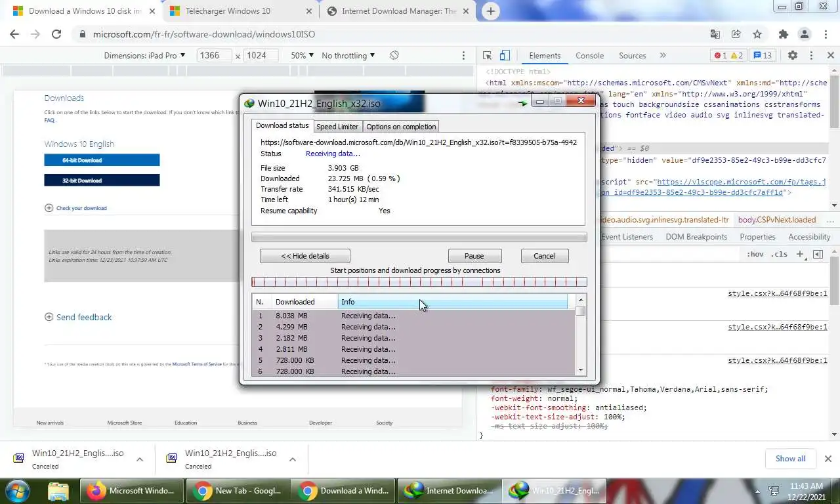Open the Dimensions iPad Pro dropdown

(x=144, y=56)
